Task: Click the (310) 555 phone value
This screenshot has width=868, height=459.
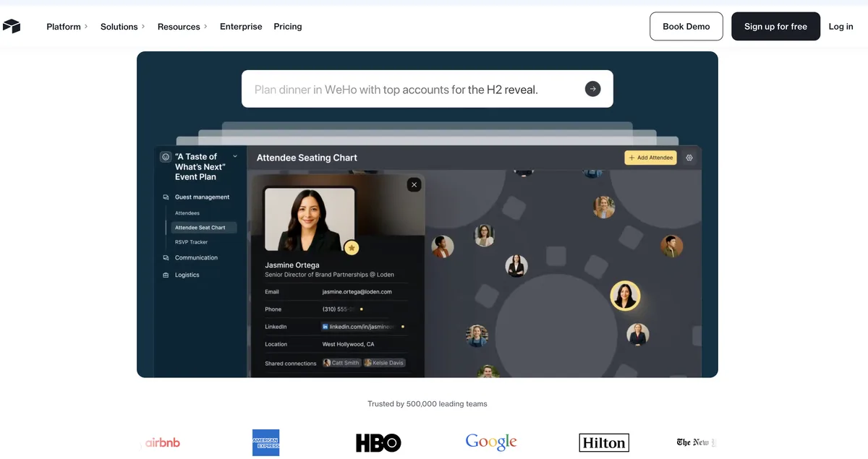Action: point(340,309)
